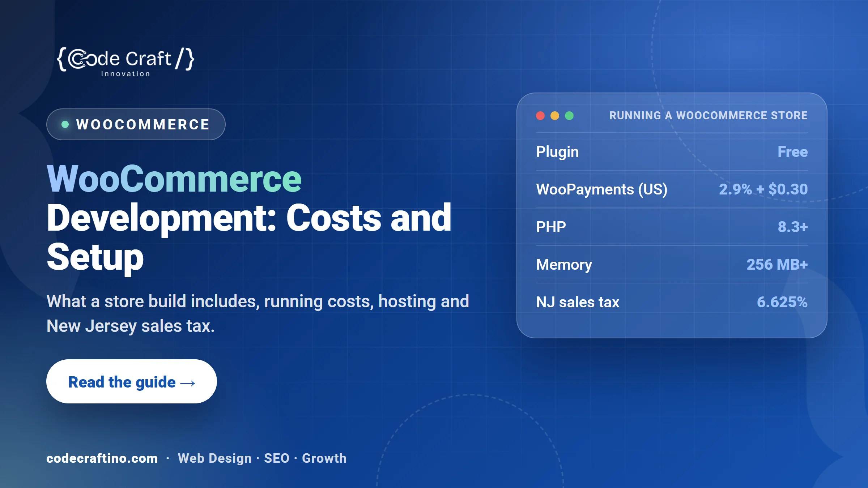Image resolution: width=868 pixels, height=488 pixels.
Task: Click the gradient 'WooCommerce' headline word
Action: click(174, 179)
